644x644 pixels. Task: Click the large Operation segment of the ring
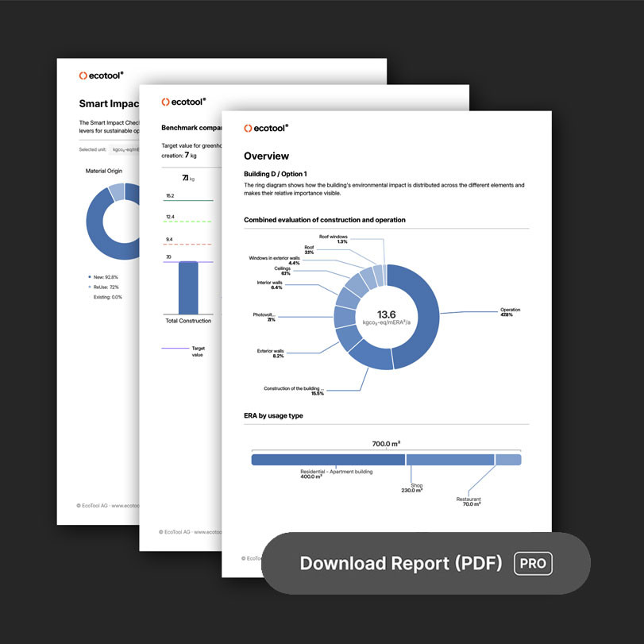coord(427,316)
